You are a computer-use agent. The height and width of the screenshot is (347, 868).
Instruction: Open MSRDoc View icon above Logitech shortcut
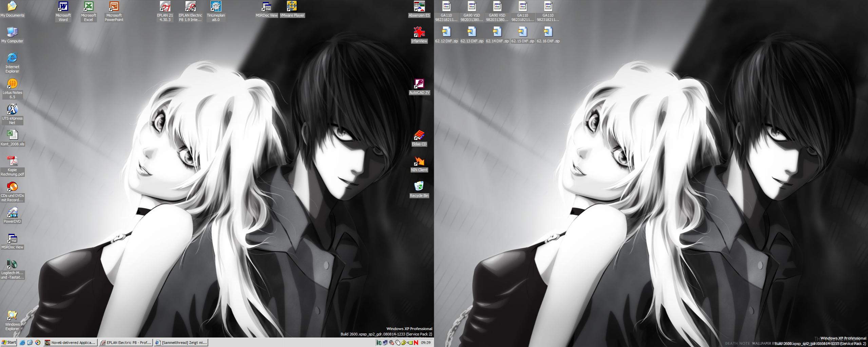tap(12, 241)
